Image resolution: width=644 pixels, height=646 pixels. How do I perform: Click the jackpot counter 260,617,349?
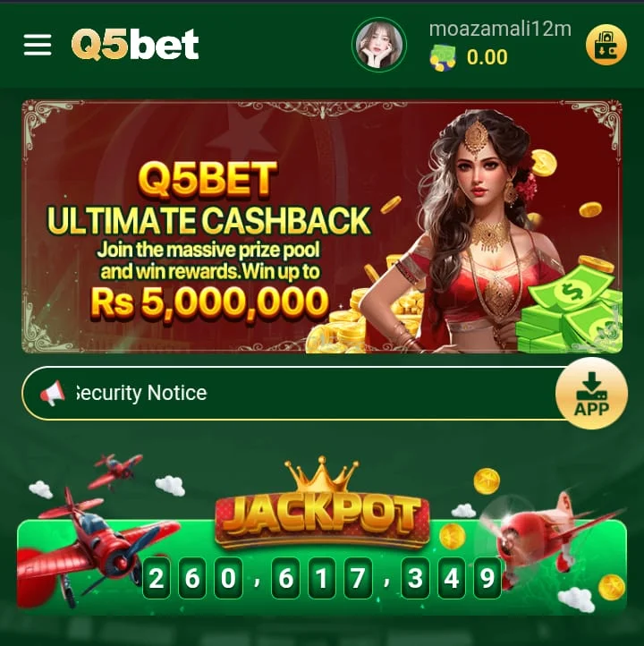(x=322, y=578)
